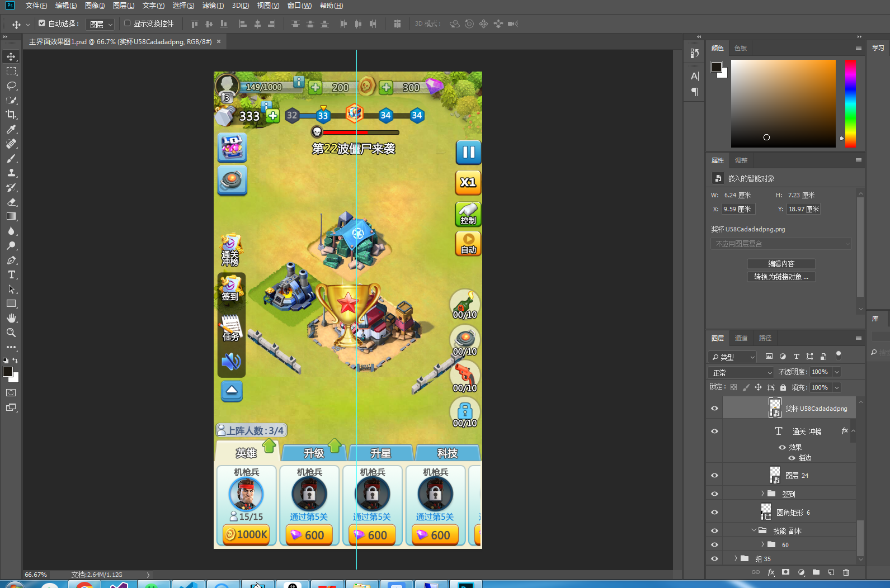Select the Lasso tool
The image size is (890, 588).
[x=11, y=86]
